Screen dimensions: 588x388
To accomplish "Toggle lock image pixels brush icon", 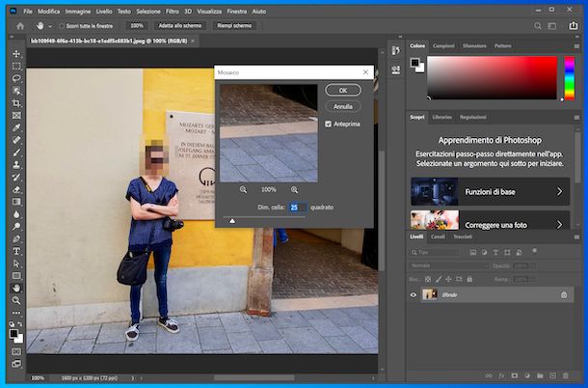I will pyautogui.click(x=439, y=279).
